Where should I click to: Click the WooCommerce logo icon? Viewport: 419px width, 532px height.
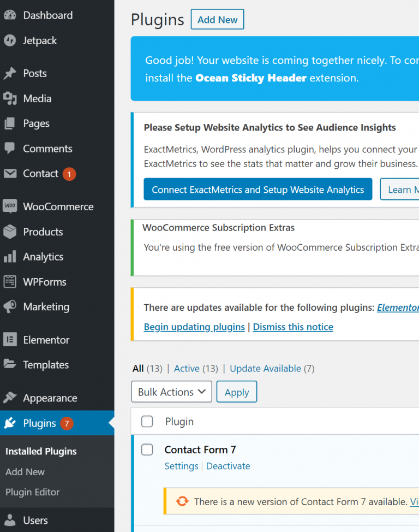pos(10,206)
